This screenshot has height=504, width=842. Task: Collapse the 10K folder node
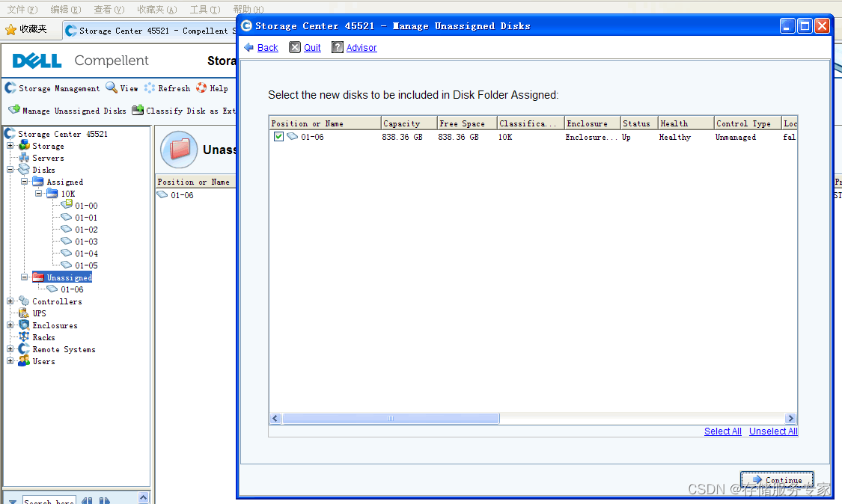(39, 193)
